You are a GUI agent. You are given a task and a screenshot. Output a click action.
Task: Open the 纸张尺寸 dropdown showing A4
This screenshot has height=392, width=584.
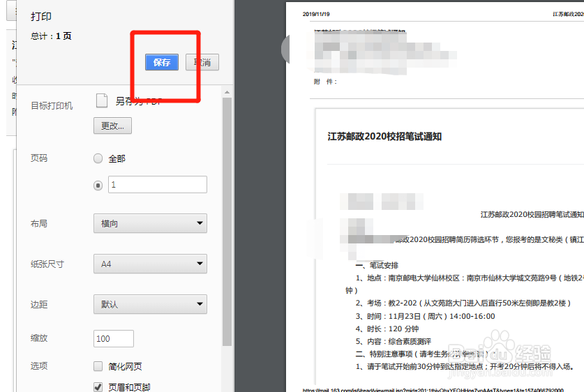point(150,264)
